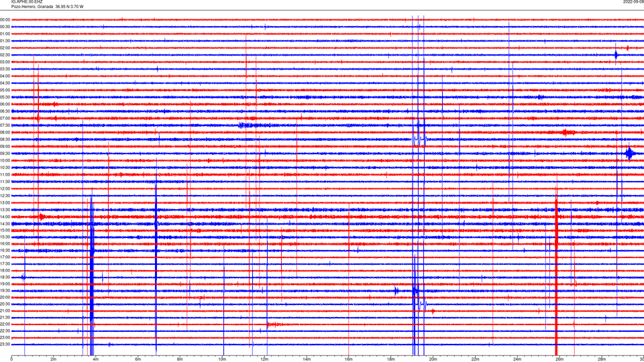Click the 2m tick label on time axis

point(54,359)
